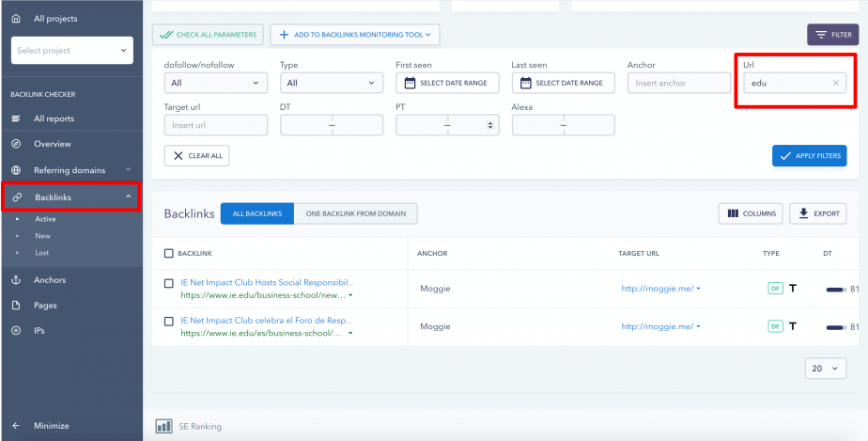Click the All projects home icon

[16, 19]
